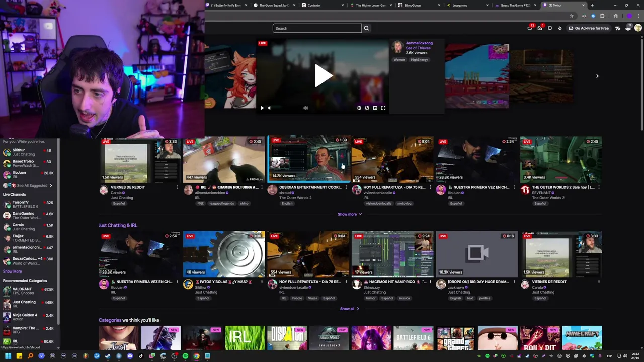Screen dimensions: 644x362
Task: Select the HighEnergy tag
Action: point(419,60)
